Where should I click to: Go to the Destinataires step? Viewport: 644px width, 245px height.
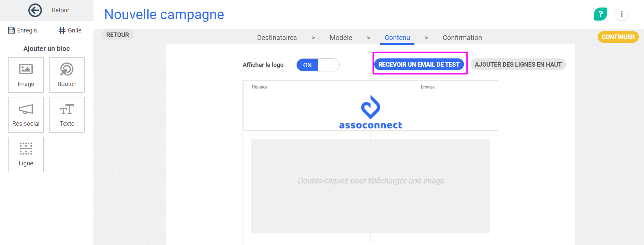point(277,38)
